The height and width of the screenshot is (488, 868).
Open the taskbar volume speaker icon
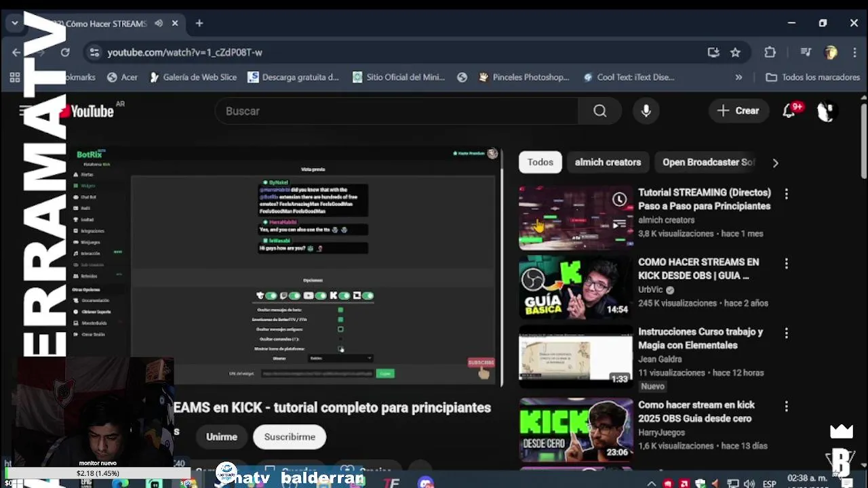[749, 483]
